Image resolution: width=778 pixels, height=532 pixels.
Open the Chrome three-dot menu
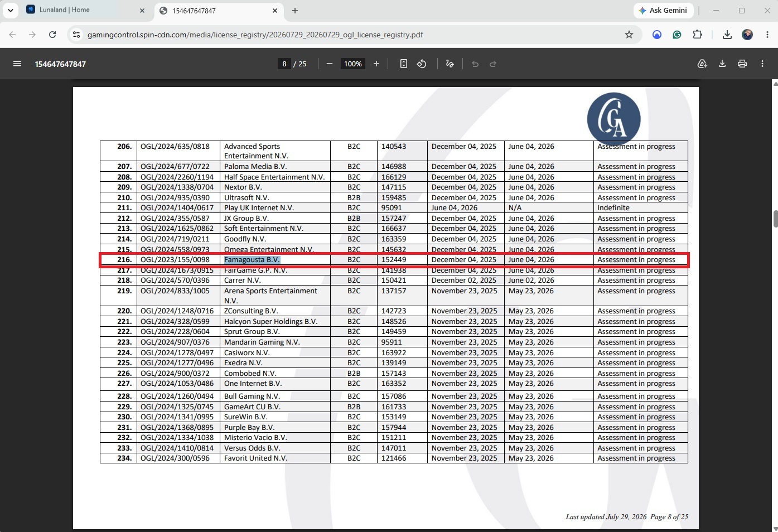(x=767, y=35)
